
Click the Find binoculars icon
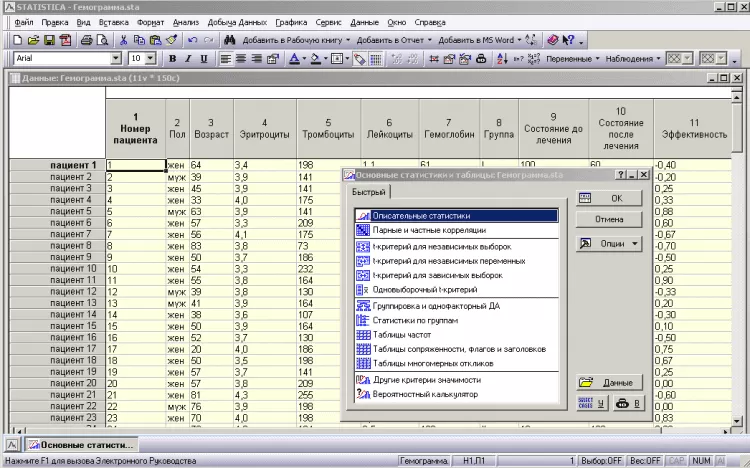pos(228,40)
